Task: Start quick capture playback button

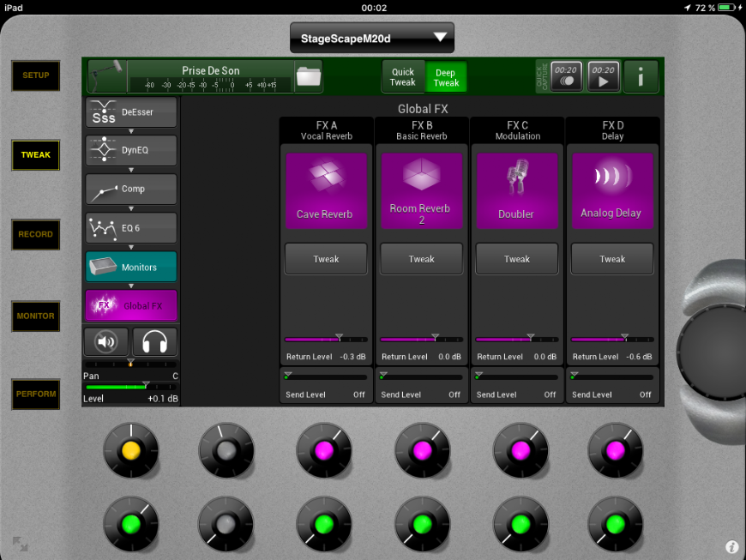Action: click(603, 77)
